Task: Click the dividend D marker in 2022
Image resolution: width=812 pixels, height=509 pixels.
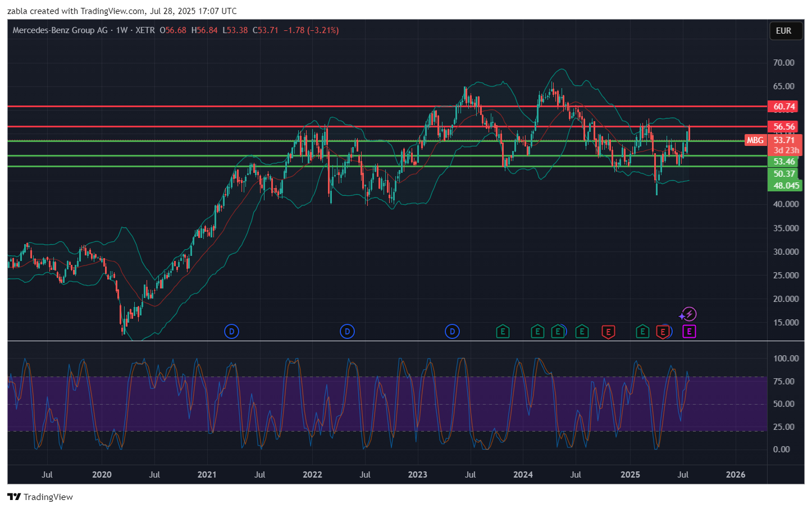Action: 347,332
